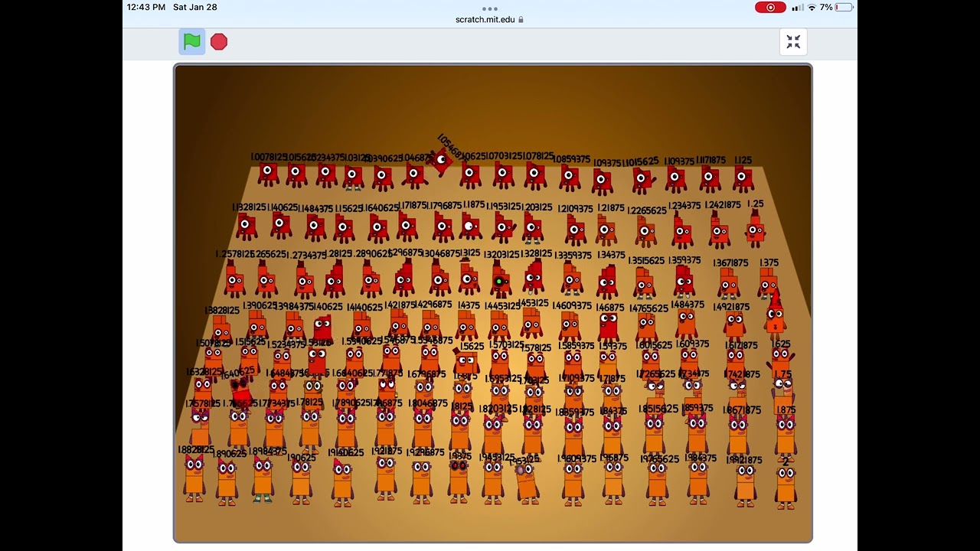Click the label 1.375
The width and height of the screenshot is (980, 551).
[769, 262]
